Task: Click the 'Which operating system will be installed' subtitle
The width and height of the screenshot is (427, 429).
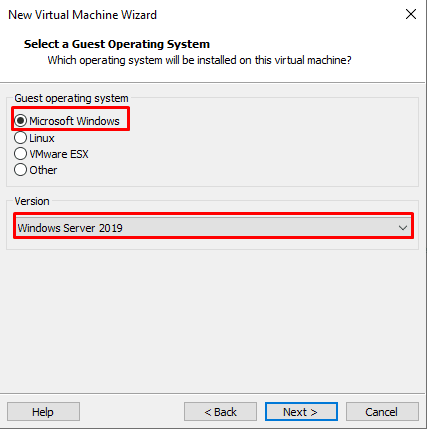Action: (199, 60)
